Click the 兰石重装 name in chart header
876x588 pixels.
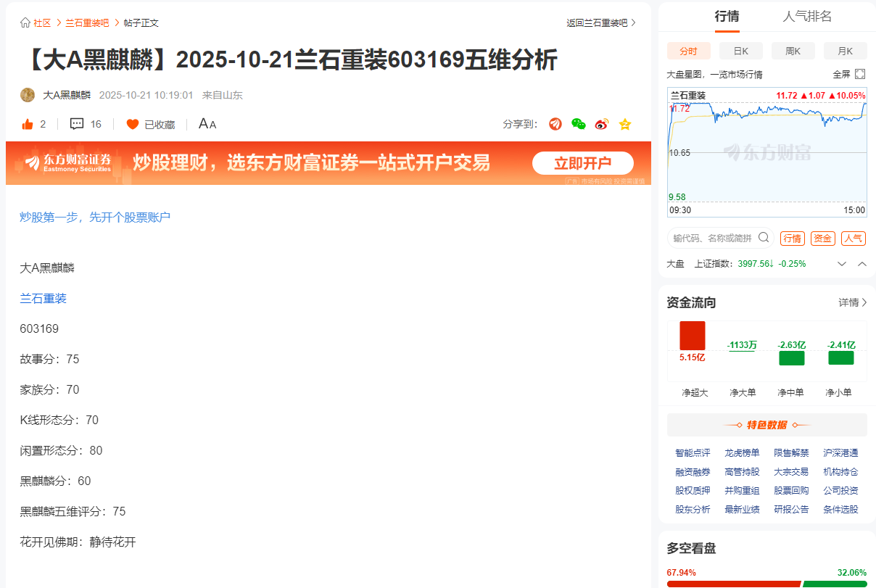pos(687,95)
